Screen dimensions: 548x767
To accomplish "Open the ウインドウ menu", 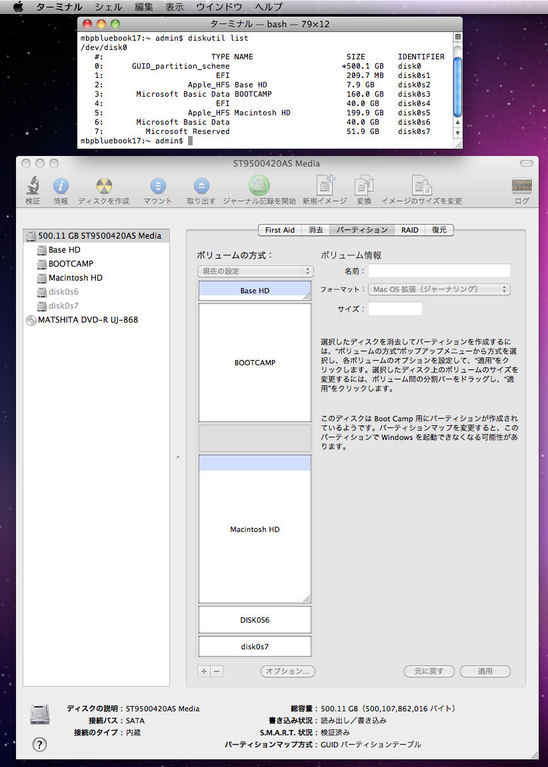I will [x=219, y=7].
